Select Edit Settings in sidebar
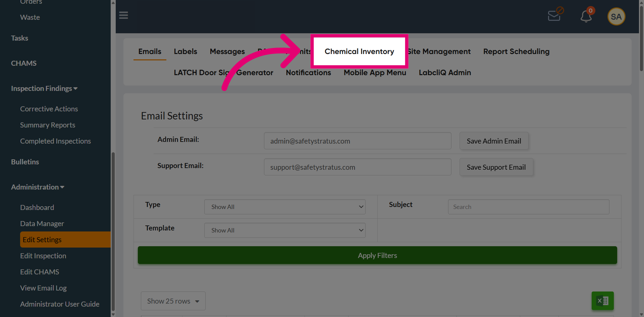Image resolution: width=644 pixels, height=317 pixels. tap(65, 240)
